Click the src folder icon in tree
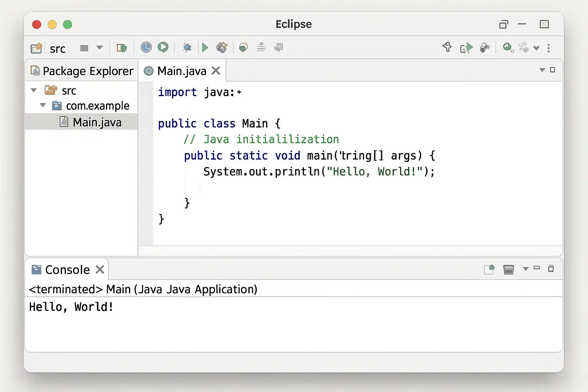The image size is (588, 392). pos(51,90)
